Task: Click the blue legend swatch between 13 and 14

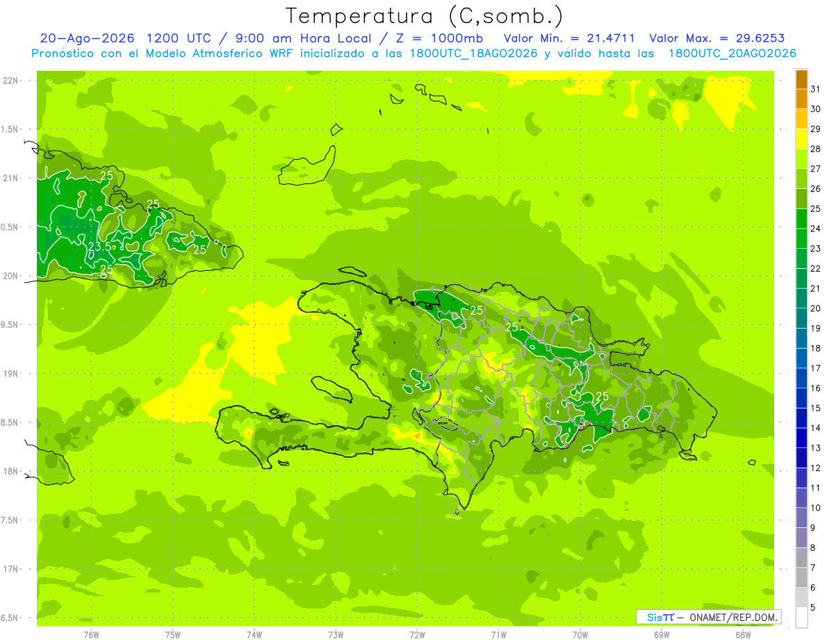Action: coord(801,438)
